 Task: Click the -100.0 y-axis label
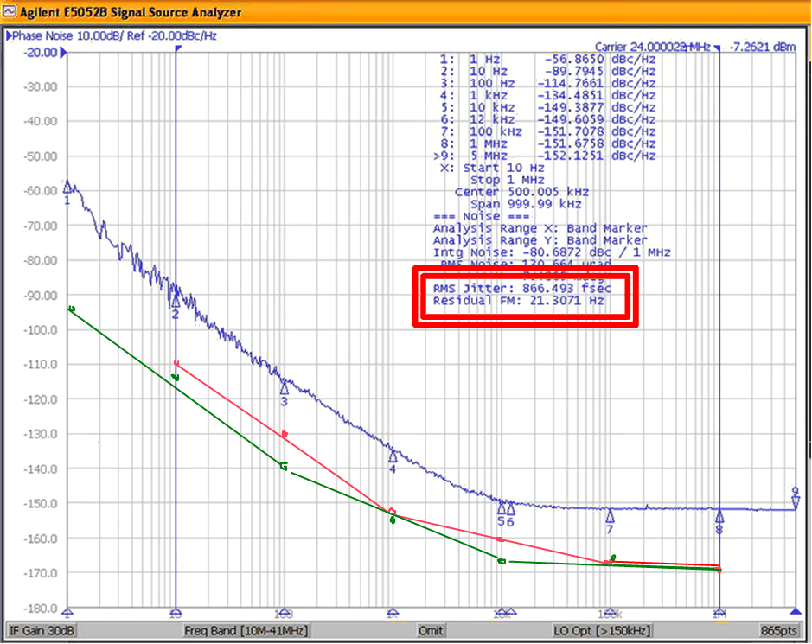tap(41, 330)
